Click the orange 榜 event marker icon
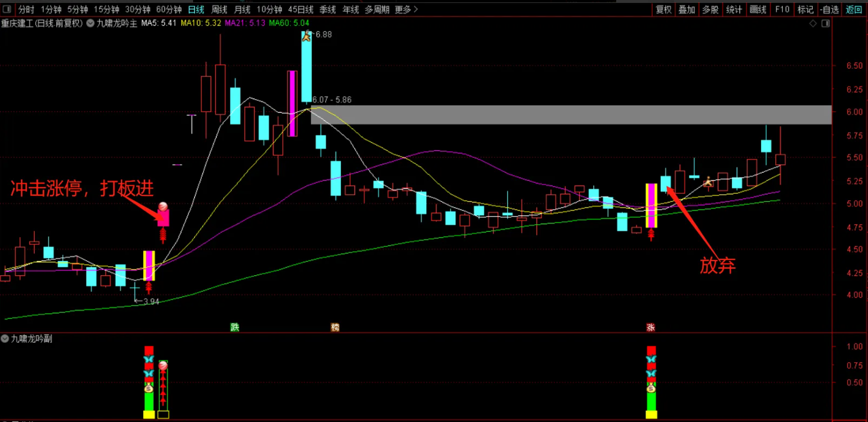Viewport: 868px width, 422px height. [335, 327]
